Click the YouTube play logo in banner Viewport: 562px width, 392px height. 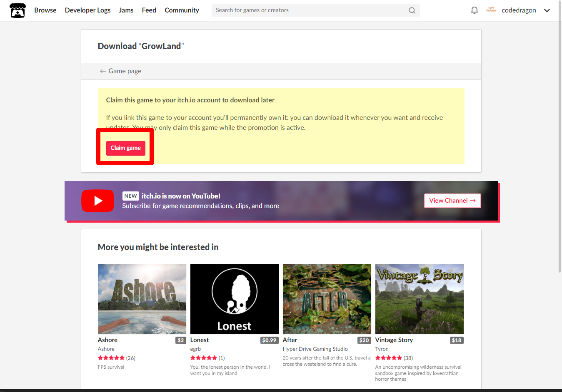[x=97, y=201]
